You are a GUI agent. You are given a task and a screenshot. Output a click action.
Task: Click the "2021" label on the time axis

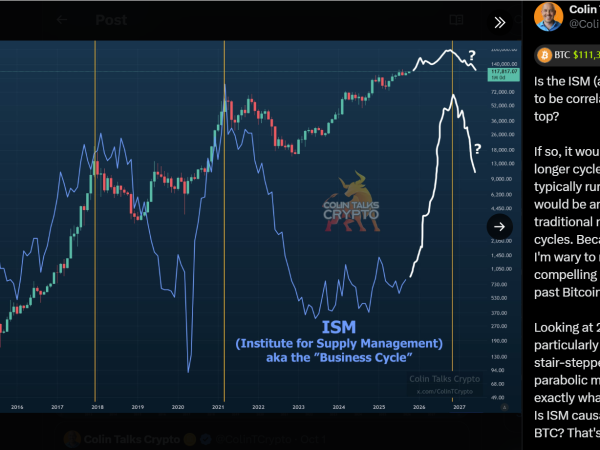pyautogui.click(x=218, y=407)
